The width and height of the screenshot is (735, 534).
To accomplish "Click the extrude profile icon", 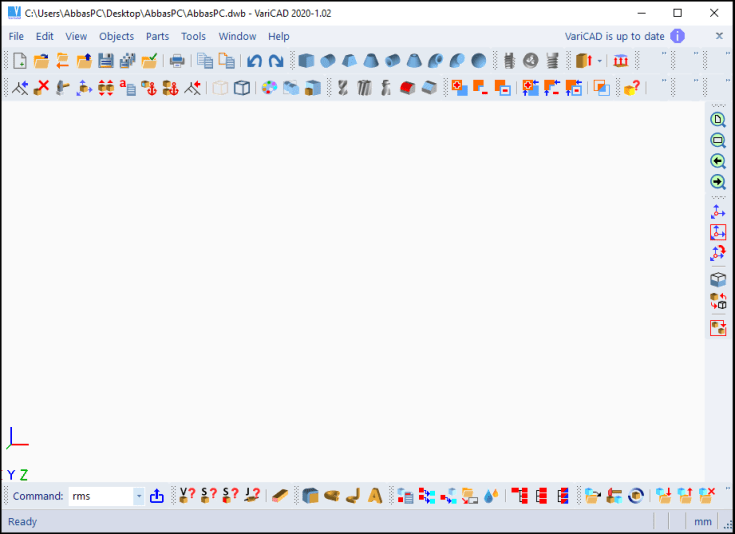I will click(x=584, y=61).
